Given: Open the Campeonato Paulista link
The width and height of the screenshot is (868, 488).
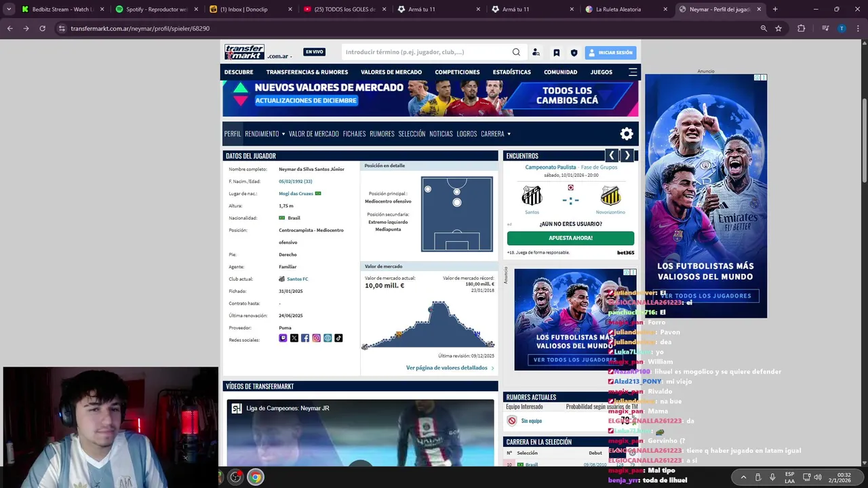Looking at the screenshot, I should (x=551, y=167).
